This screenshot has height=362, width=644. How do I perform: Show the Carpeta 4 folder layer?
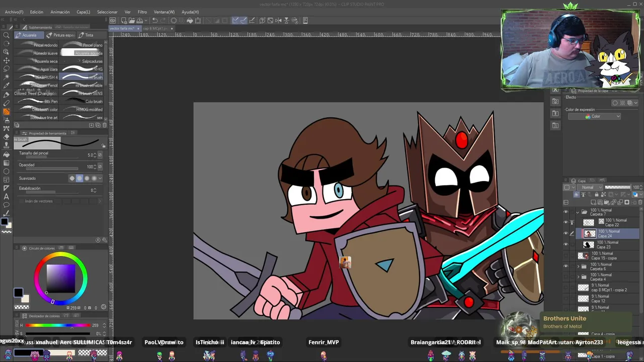[566, 277]
